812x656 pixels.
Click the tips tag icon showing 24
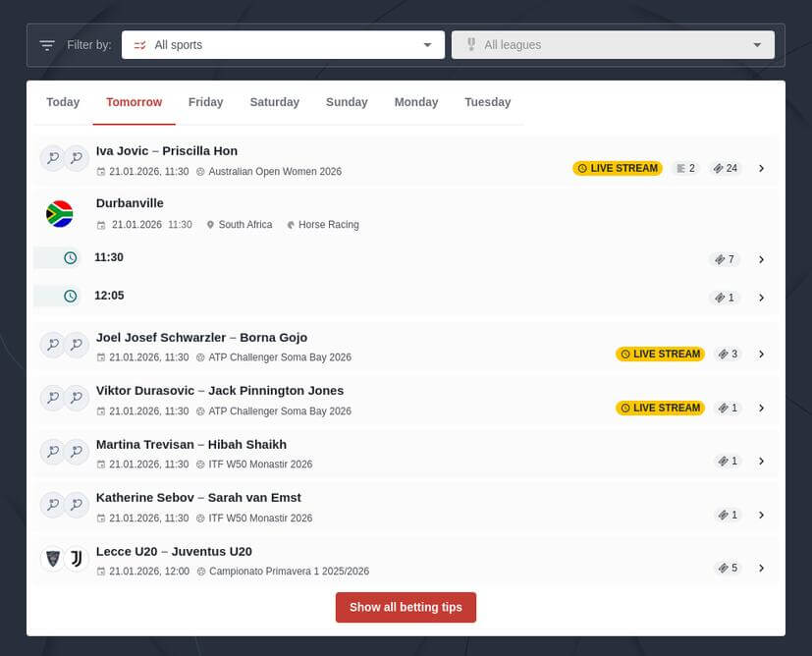click(x=723, y=168)
